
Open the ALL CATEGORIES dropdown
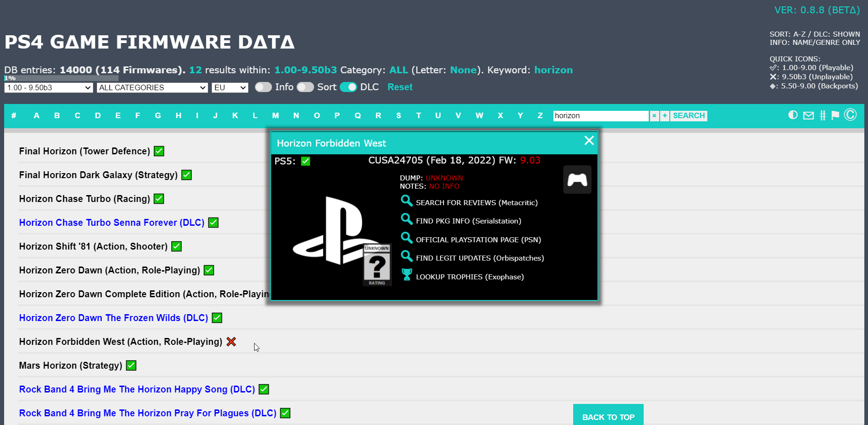(x=152, y=87)
